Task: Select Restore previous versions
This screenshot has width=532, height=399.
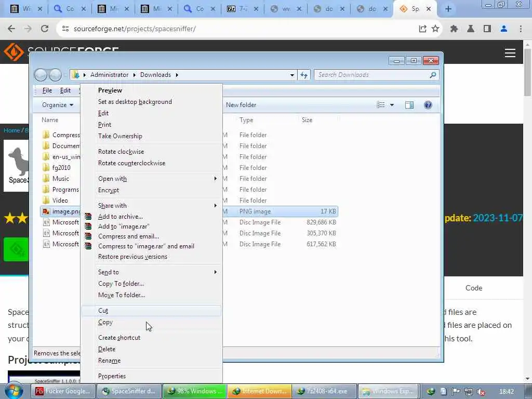Action: pos(151,257)
